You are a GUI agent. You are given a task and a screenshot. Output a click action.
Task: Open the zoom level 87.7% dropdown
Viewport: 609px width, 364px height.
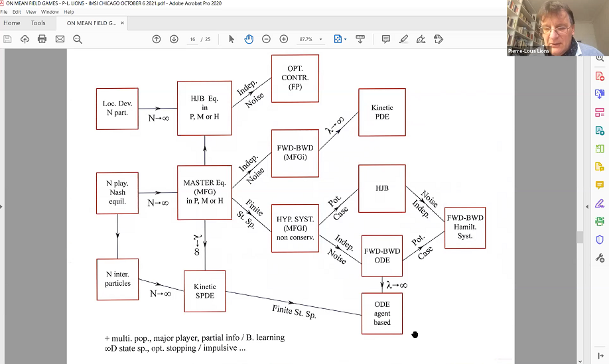[322, 40]
